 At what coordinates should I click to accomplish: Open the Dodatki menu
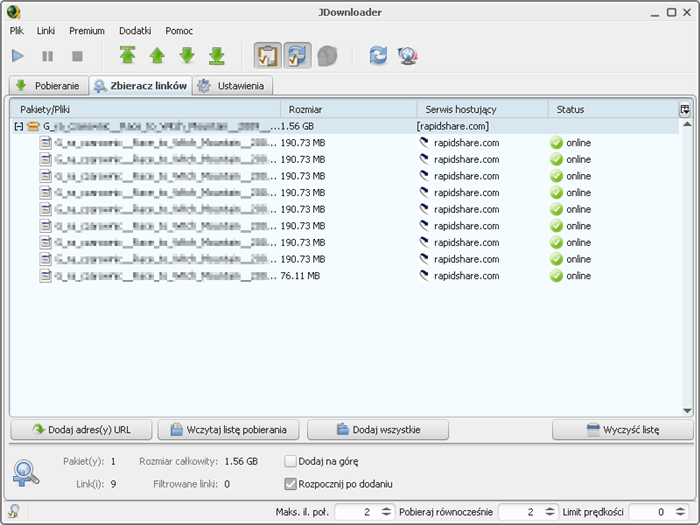(135, 31)
